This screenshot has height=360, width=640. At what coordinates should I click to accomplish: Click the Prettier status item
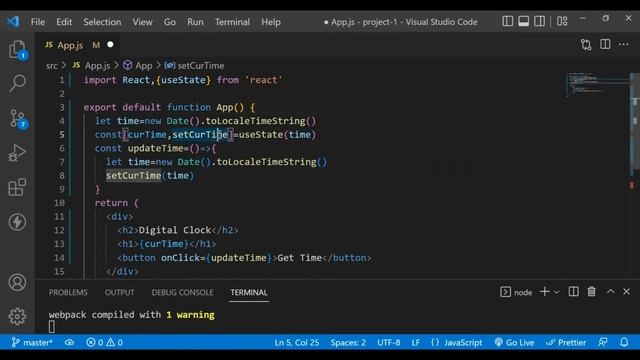pos(566,342)
